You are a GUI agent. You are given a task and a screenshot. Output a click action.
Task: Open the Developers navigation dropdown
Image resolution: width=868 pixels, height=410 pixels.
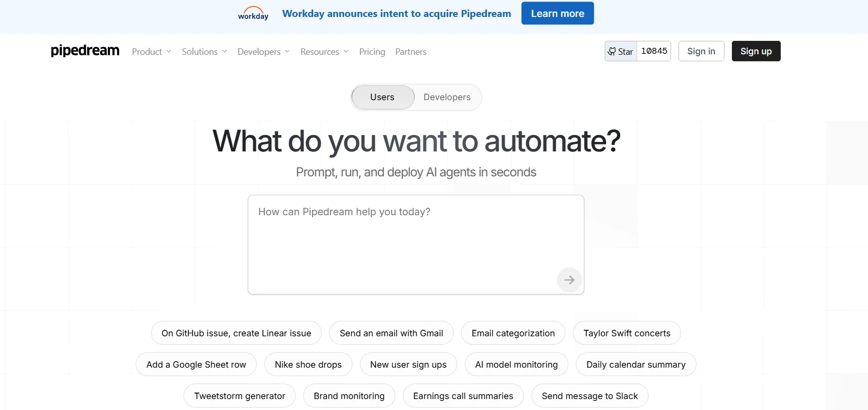[x=263, y=52]
